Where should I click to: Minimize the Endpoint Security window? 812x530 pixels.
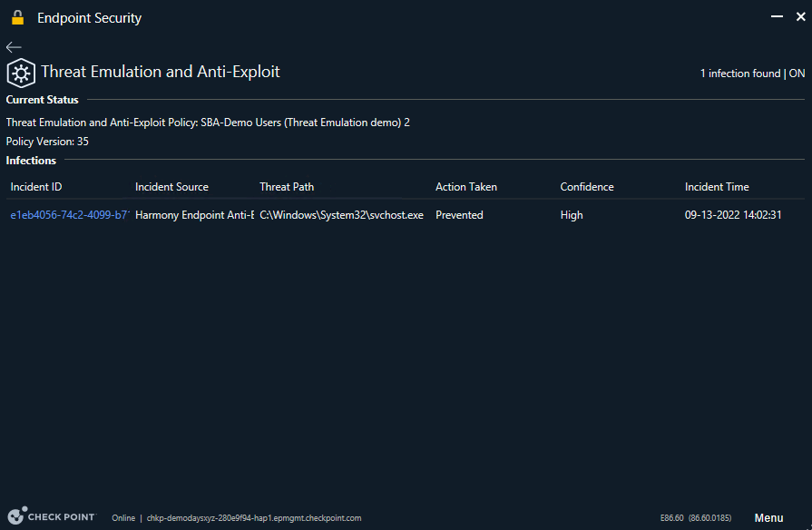[x=777, y=16]
